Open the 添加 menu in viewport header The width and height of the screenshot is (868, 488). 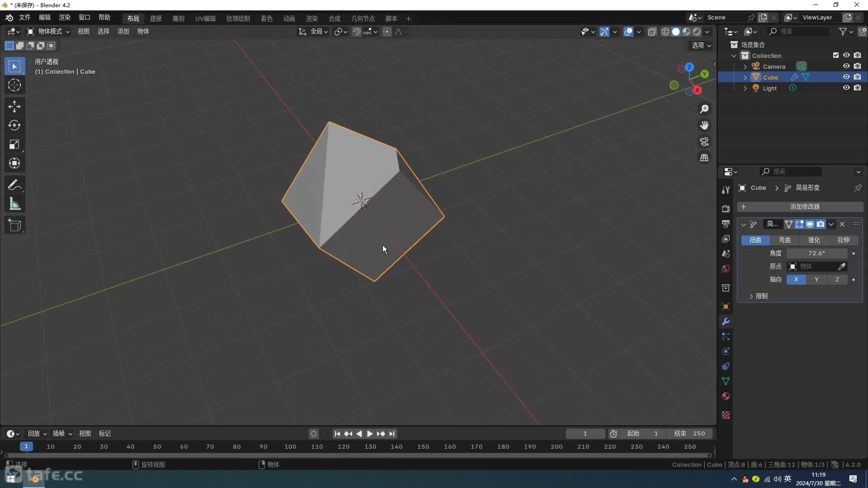(x=123, y=31)
